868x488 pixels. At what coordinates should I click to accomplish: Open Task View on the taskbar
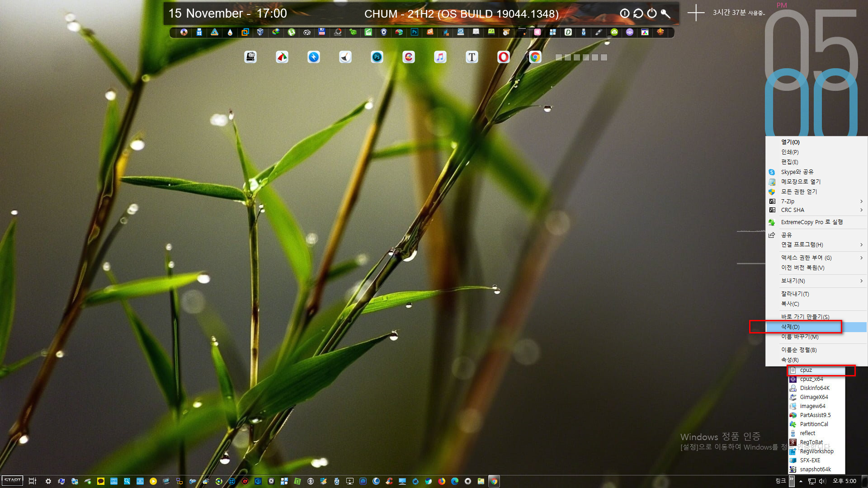click(x=32, y=481)
